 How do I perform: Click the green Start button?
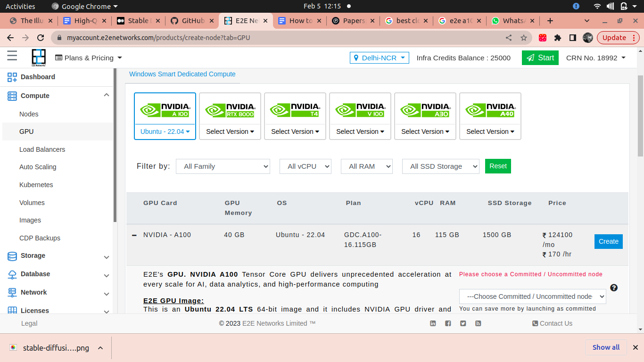coord(540,58)
